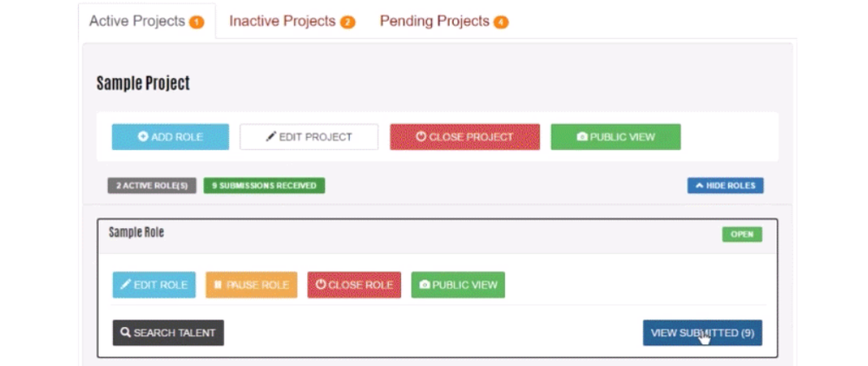The width and height of the screenshot is (868, 366).
Task: Click the 9 Submissions Received badge
Action: click(264, 186)
